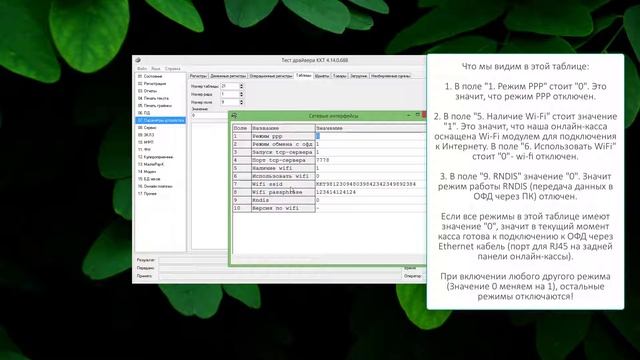Click the Передано output field
Screen dimensions: 640x360
click(281, 268)
